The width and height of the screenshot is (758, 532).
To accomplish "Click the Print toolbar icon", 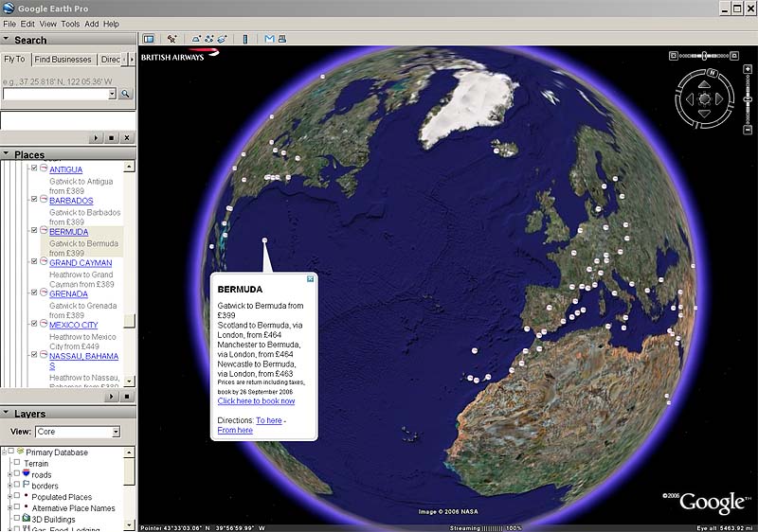I will coord(282,39).
